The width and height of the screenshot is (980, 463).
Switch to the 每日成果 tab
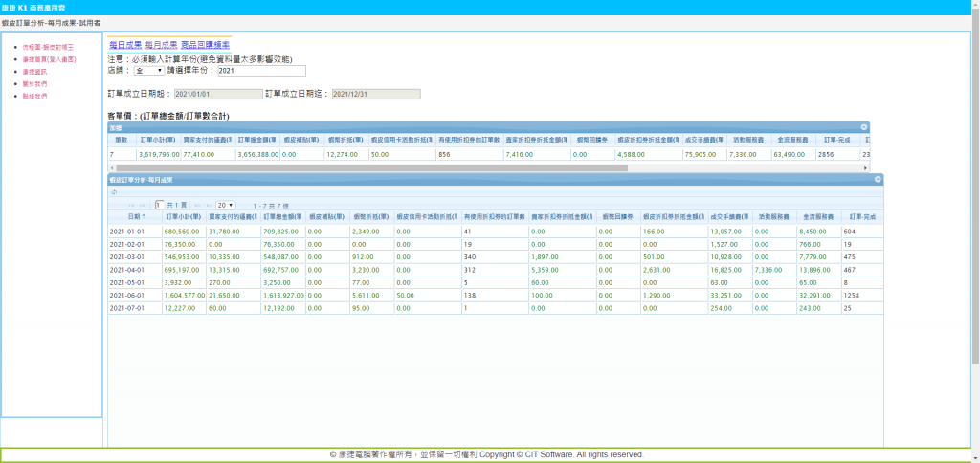124,45
